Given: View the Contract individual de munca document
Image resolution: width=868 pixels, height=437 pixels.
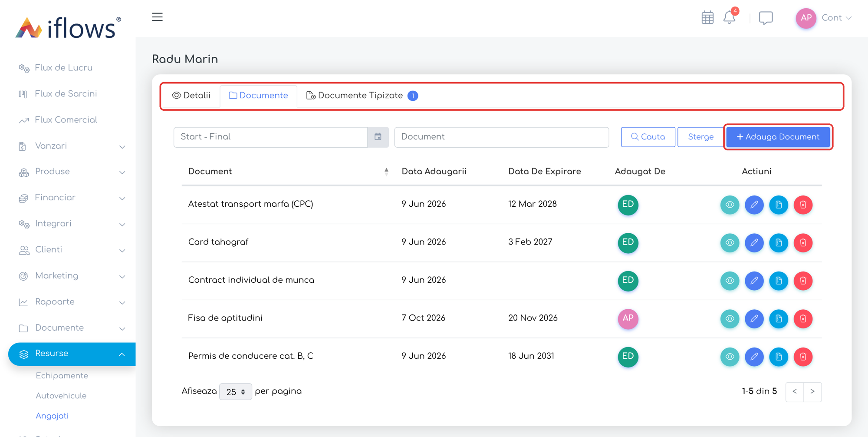Looking at the screenshot, I should tap(730, 281).
